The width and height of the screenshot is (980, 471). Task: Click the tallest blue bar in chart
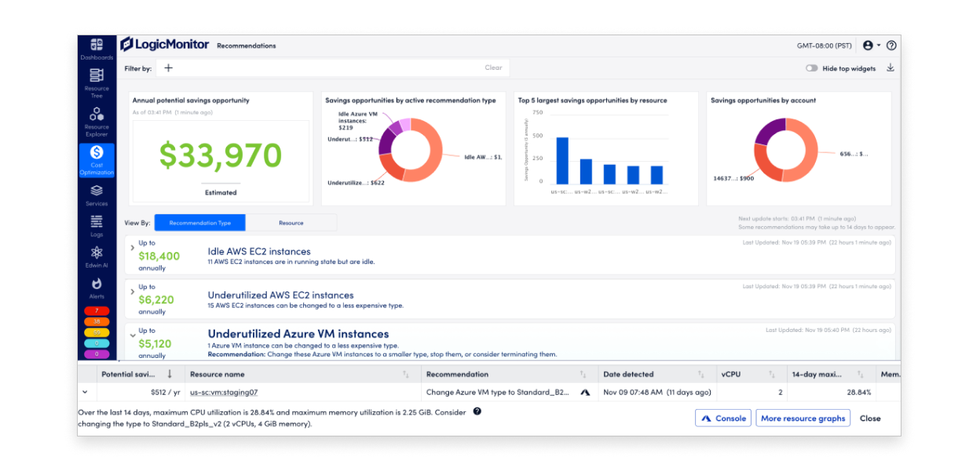pyautogui.click(x=562, y=160)
